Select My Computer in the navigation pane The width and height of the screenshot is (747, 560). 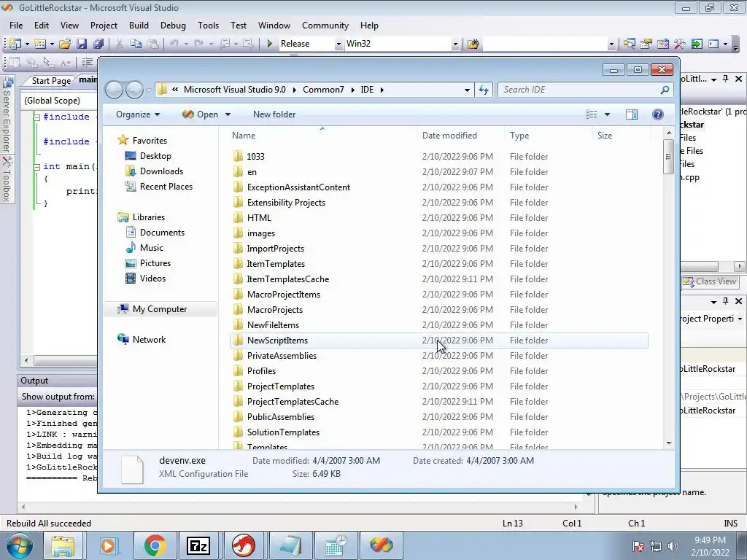[x=160, y=309]
